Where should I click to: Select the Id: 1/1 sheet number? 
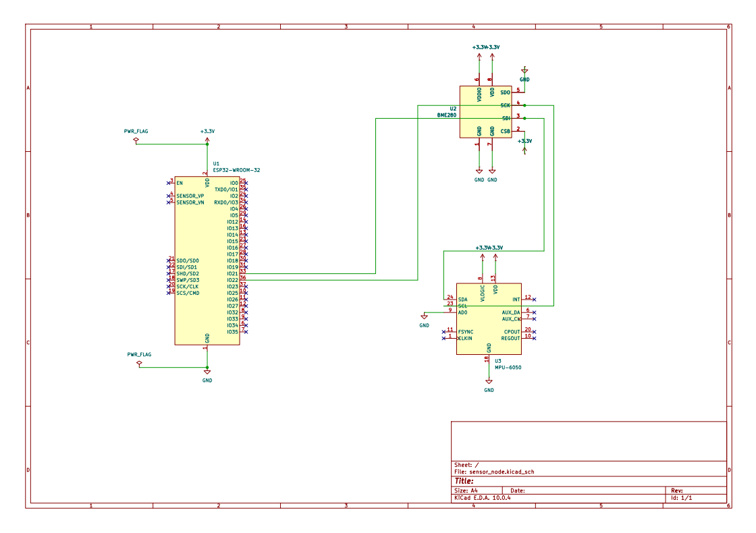(x=681, y=498)
